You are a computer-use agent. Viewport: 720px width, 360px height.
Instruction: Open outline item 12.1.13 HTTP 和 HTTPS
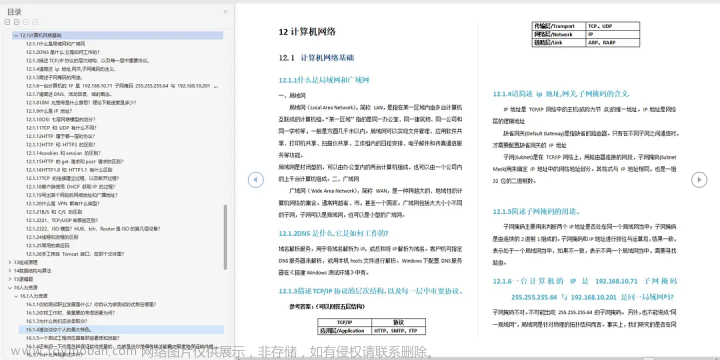60,144
